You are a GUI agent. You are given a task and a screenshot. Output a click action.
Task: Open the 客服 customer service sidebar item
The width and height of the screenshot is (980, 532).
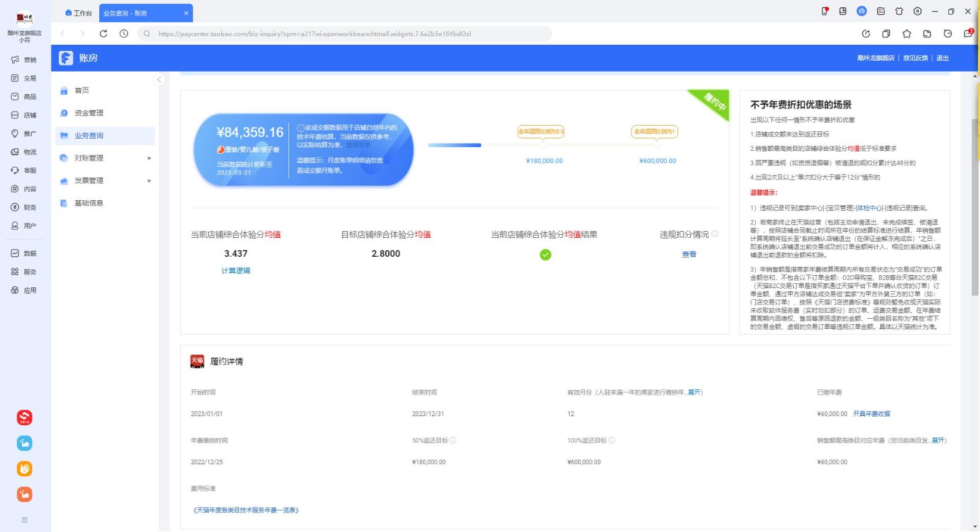(x=24, y=170)
